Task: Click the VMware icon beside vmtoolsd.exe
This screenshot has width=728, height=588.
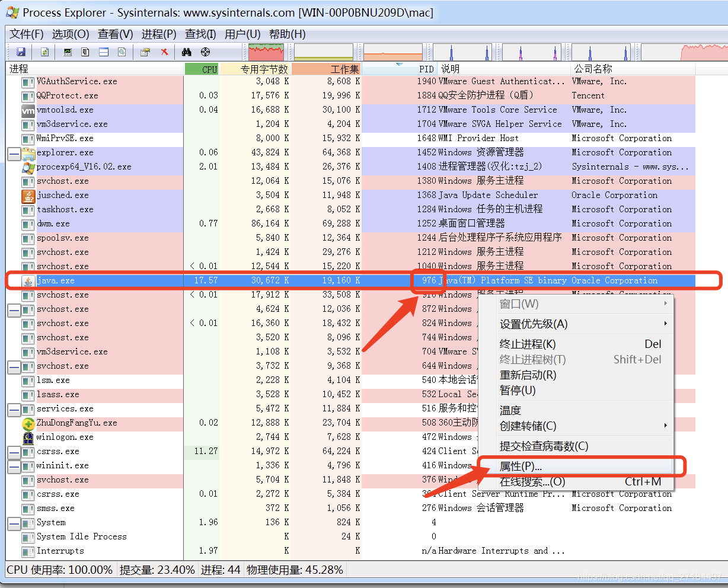Action: pyautogui.click(x=28, y=110)
